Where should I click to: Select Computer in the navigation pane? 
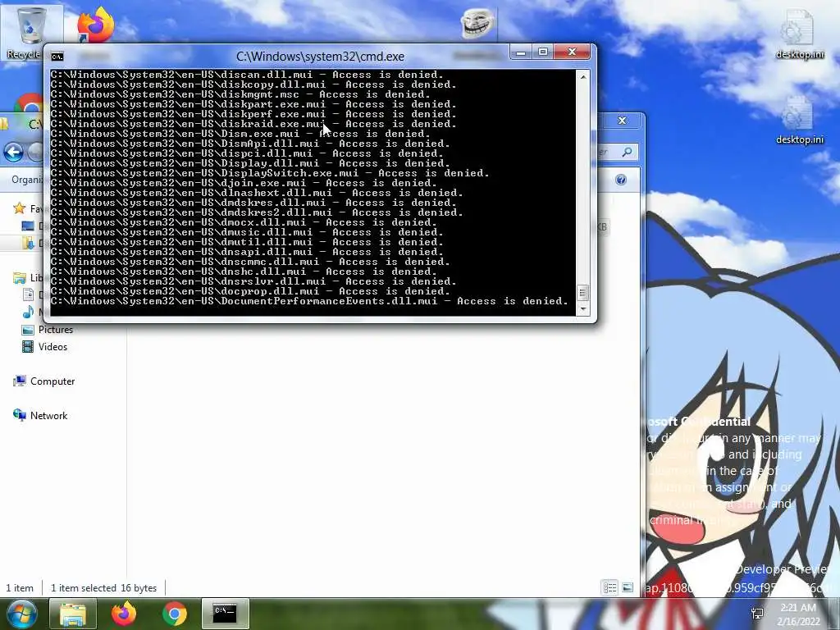click(44, 381)
